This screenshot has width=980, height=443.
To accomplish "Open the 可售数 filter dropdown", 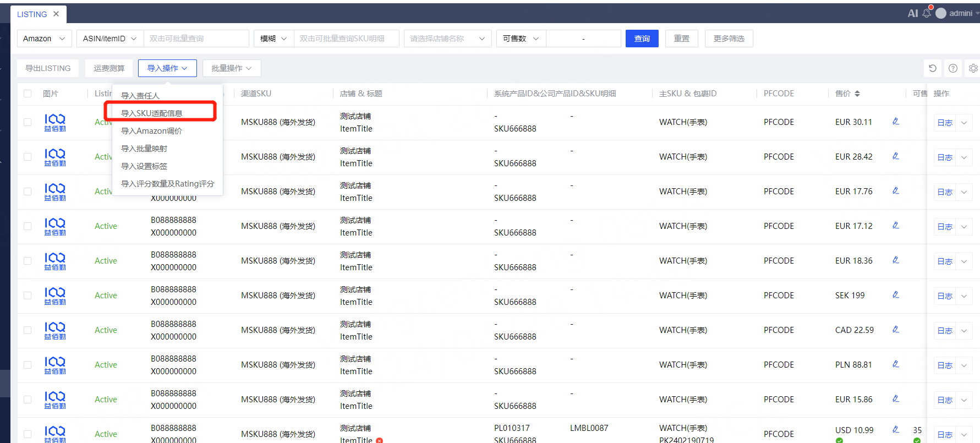I will pyautogui.click(x=521, y=39).
